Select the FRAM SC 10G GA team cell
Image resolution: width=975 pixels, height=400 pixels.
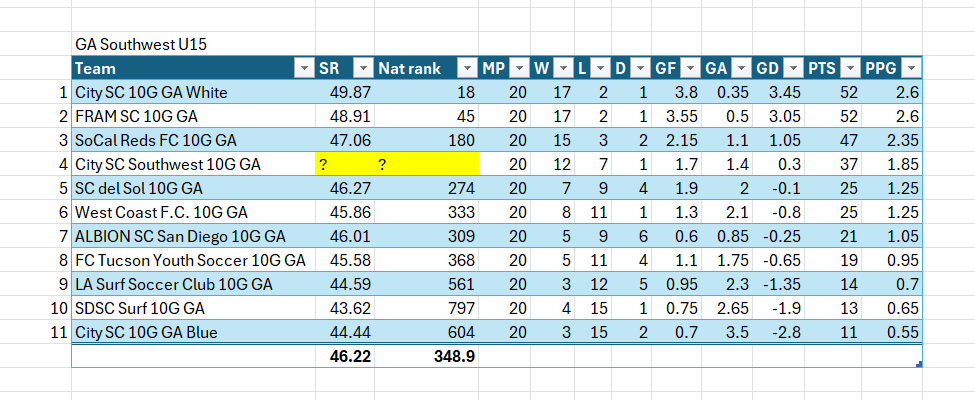[x=192, y=116]
